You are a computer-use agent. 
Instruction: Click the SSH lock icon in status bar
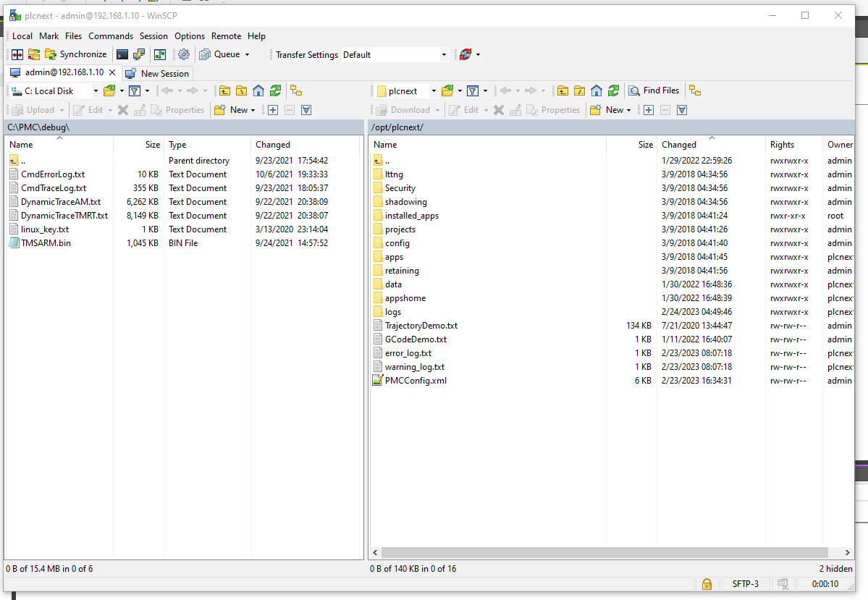click(707, 584)
